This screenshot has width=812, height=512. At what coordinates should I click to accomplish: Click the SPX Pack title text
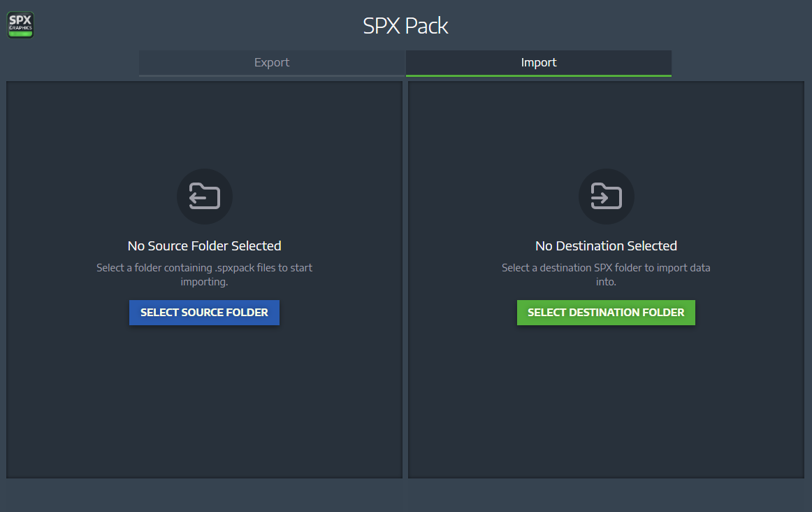pyautogui.click(x=405, y=25)
